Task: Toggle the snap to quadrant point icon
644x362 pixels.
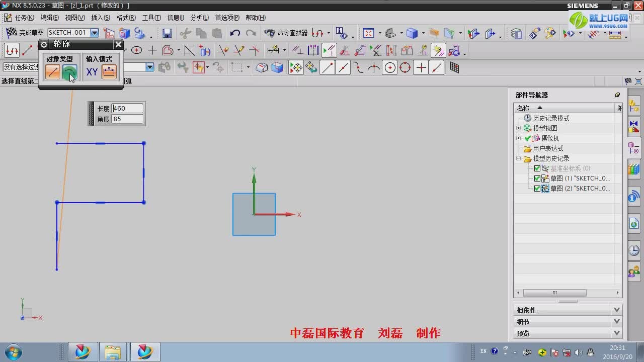Action: coord(405,67)
